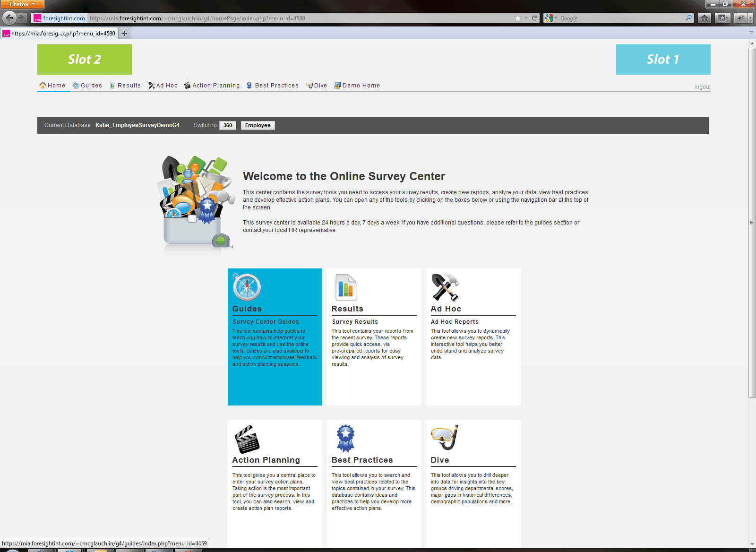Click the browser Forward arrow button
The height and width of the screenshot is (552, 756).
[22, 18]
